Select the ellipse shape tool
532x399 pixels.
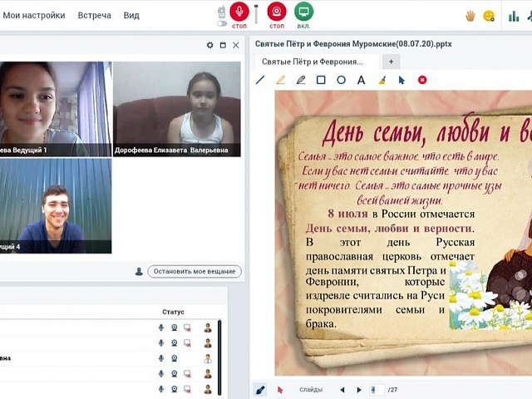pyautogui.click(x=341, y=80)
